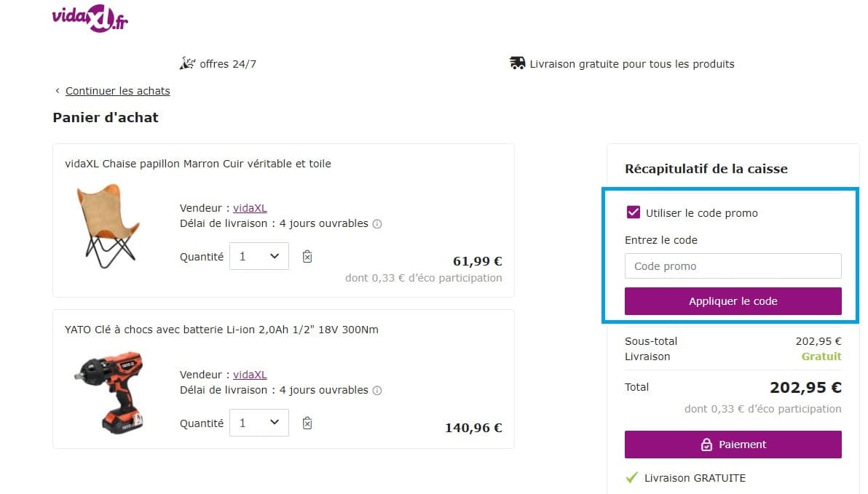The width and height of the screenshot is (868, 494).
Task: Open the delivery delay info icon for the chair
Action: tap(377, 224)
